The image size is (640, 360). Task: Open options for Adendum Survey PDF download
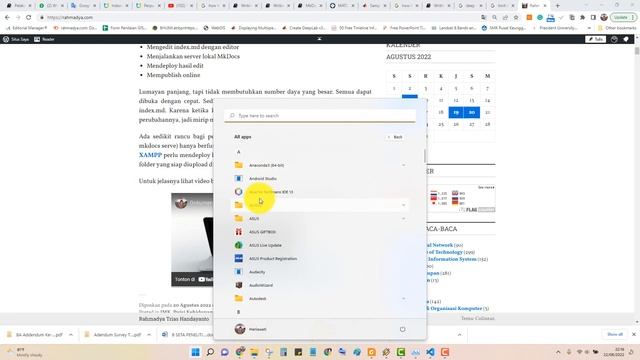149,335
